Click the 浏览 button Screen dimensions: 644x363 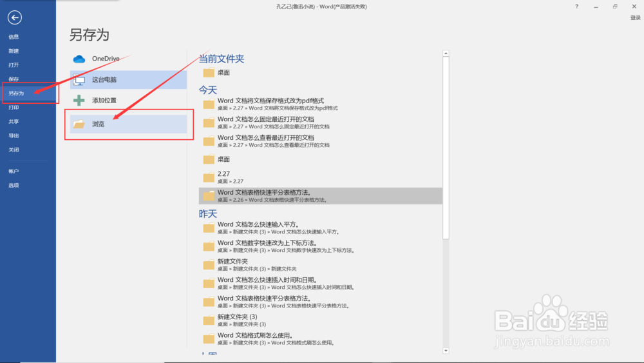(128, 124)
